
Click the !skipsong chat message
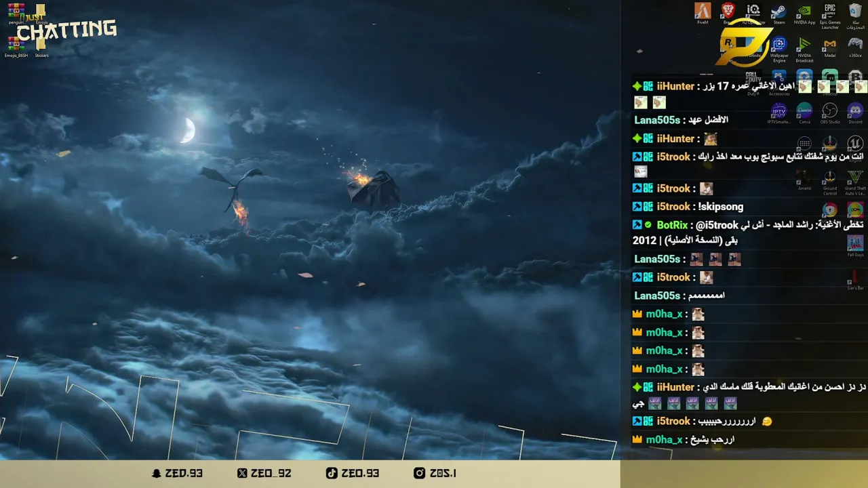(720, 207)
